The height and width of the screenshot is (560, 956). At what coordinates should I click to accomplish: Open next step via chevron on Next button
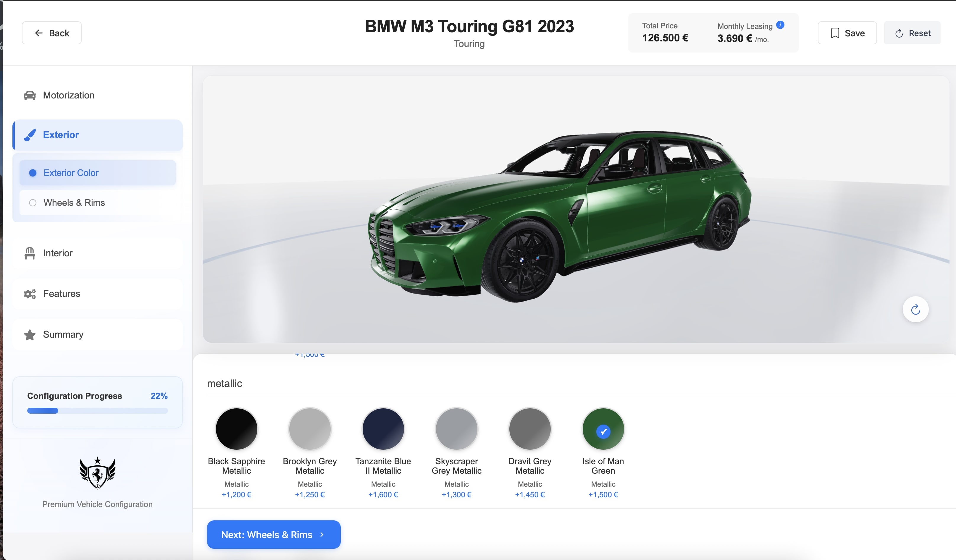click(322, 535)
